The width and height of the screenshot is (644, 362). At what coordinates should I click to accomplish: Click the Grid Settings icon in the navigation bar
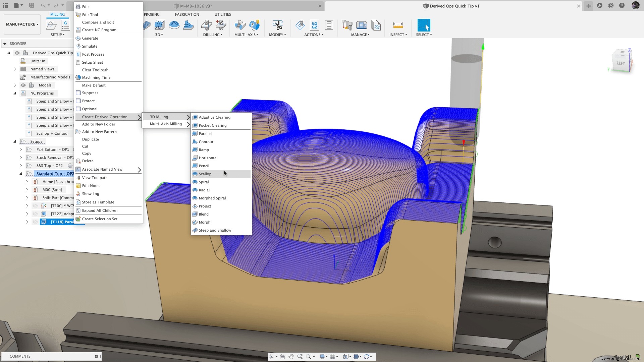332,356
